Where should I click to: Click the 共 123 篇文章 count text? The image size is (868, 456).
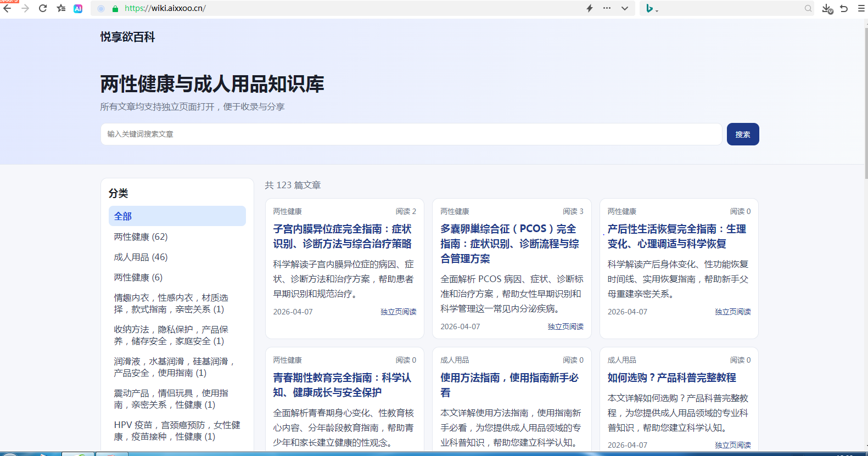click(x=293, y=185)
